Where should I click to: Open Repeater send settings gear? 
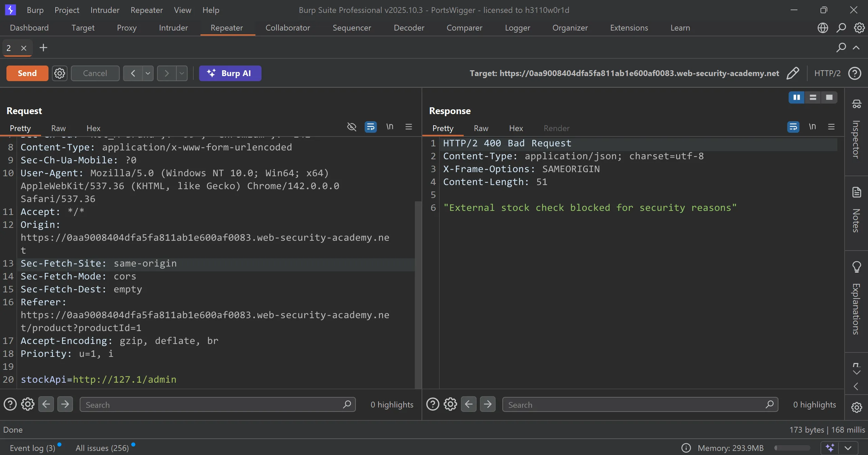60,73
